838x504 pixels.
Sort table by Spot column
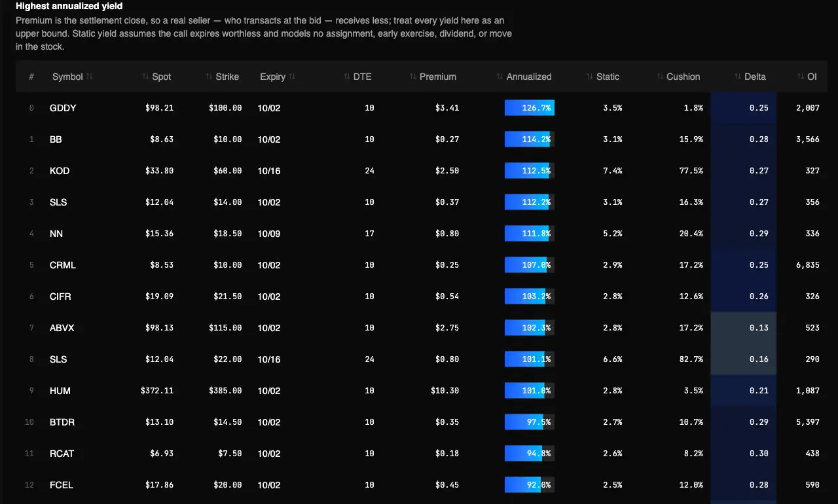coord(156,77)
